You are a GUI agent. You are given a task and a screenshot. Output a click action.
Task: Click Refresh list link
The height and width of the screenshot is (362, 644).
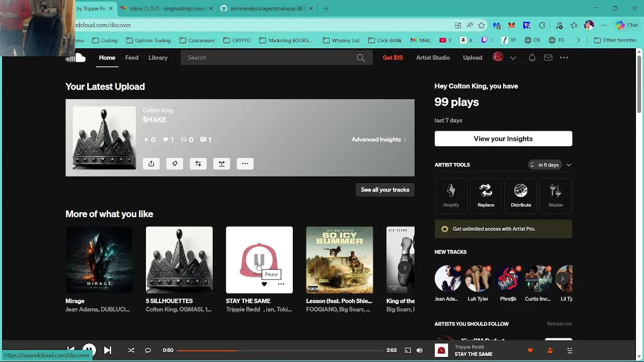[559, 324]
